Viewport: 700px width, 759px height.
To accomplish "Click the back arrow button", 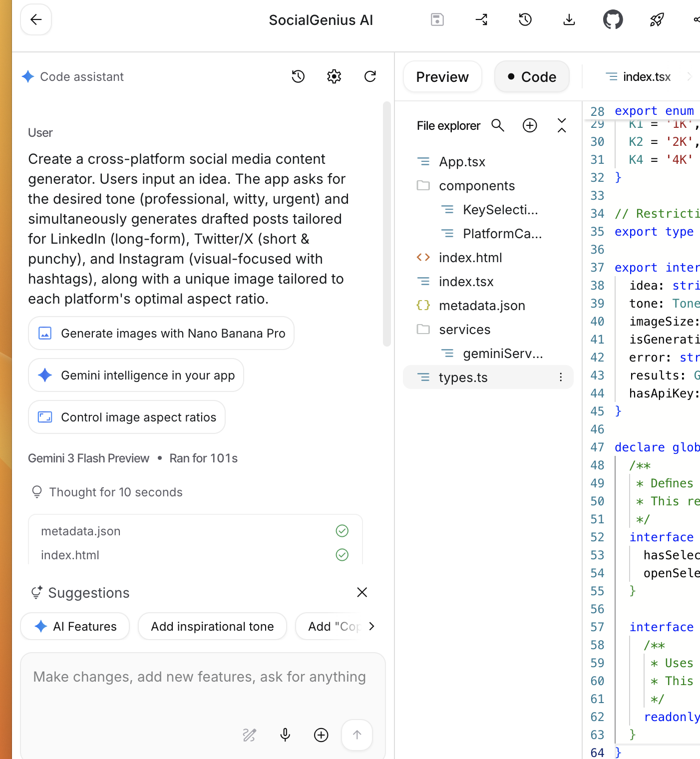I will (x=36, y=20).
